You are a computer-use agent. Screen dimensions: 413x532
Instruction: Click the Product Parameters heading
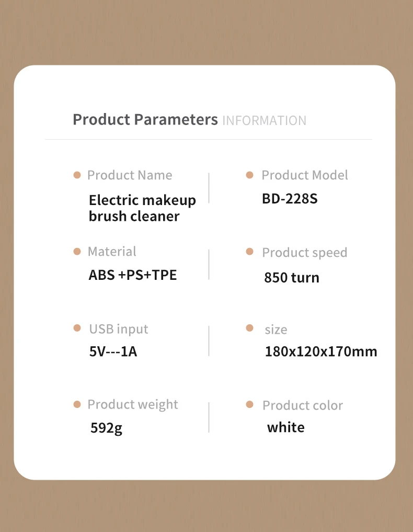[x=145, y=119]
